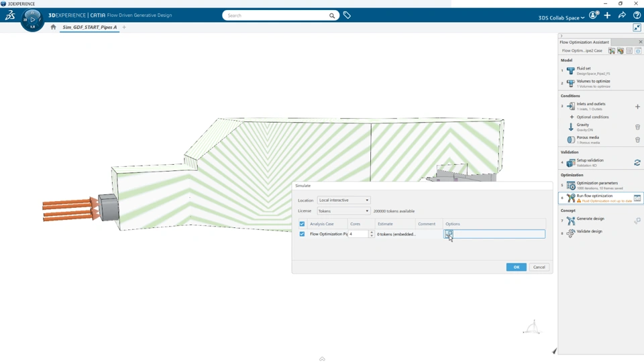Image resolution: width=644 pixels, height=362 pixels.
Task: Click the Cores value field
Action: point(358,234)
